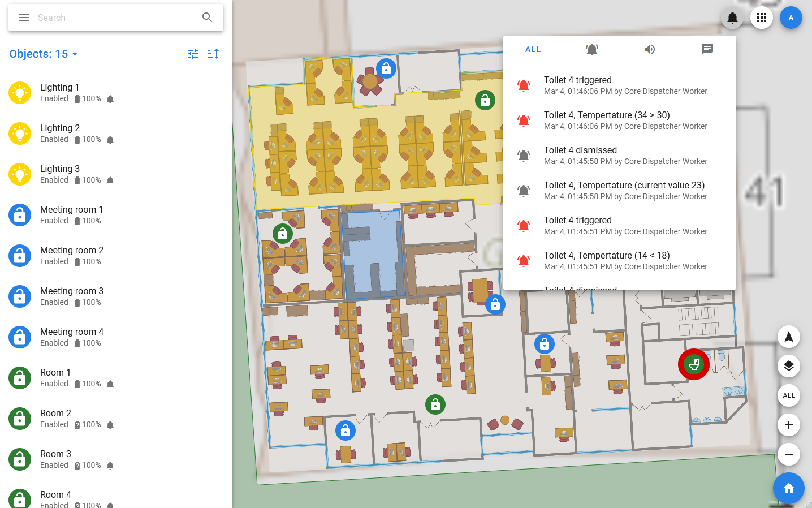Click the sort order icon
Viewport: 812px width, 508px height.
213,54
